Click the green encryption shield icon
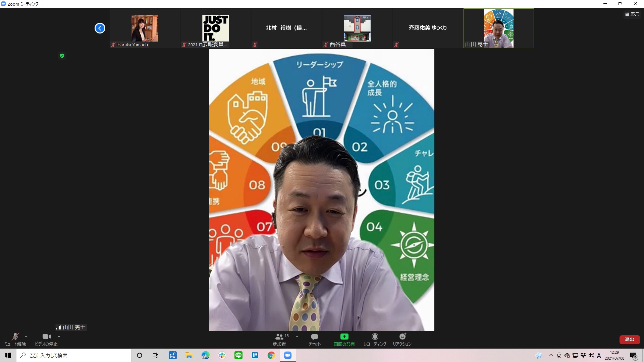This screenshot has height=362, width=644. (62, 56)
